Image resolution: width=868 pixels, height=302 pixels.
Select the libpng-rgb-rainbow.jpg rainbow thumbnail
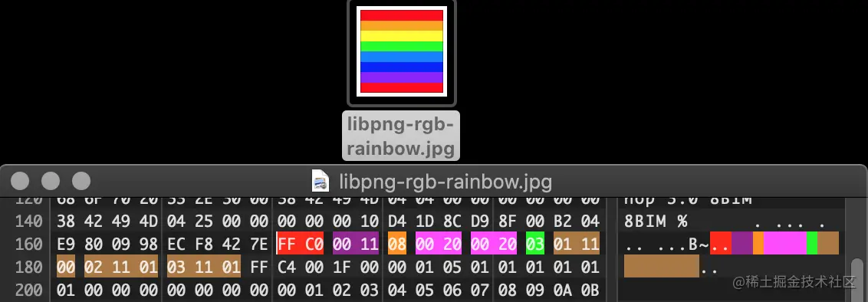(401, 51)
